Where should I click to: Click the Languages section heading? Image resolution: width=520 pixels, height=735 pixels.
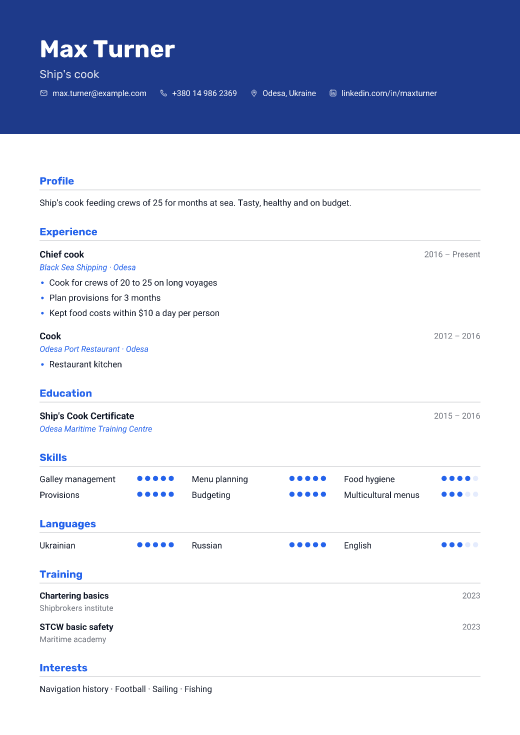click(x=68, y=524)
